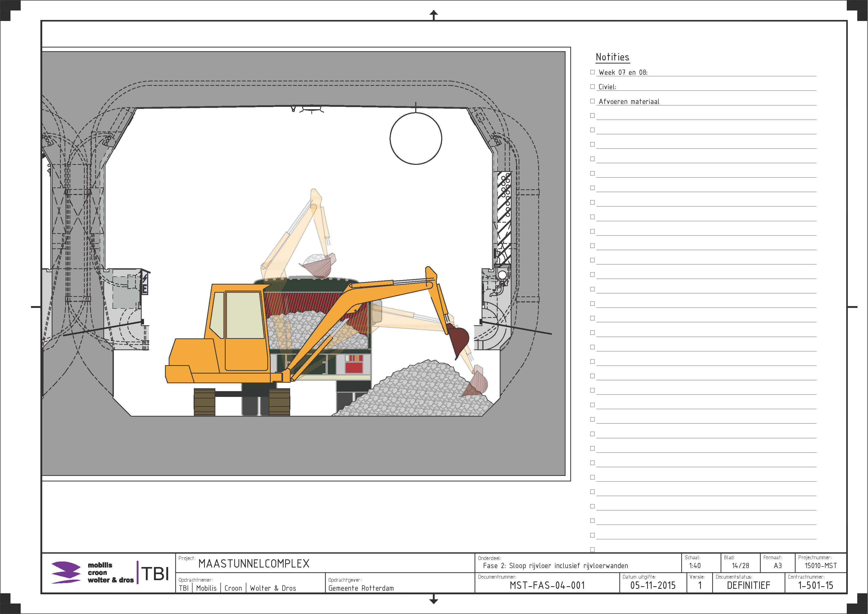868x614 pixels.
Task: Click the upward arrow mark at top border
Action: coord(434,15)
